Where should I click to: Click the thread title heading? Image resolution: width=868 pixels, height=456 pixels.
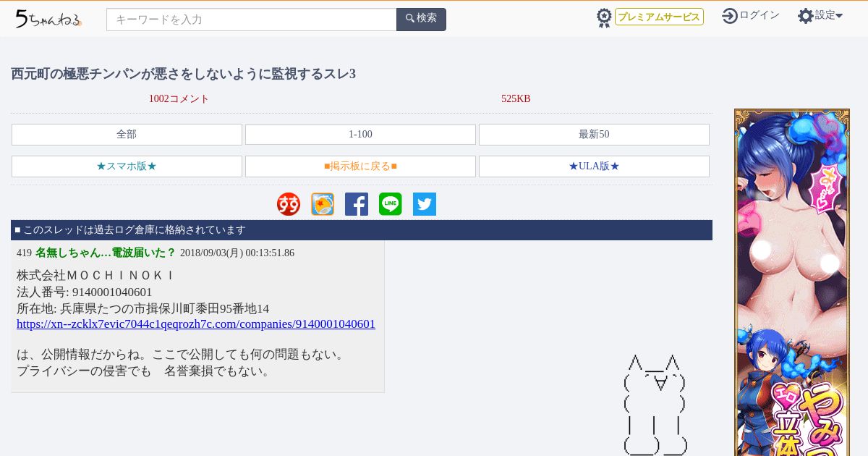point(184,74)
